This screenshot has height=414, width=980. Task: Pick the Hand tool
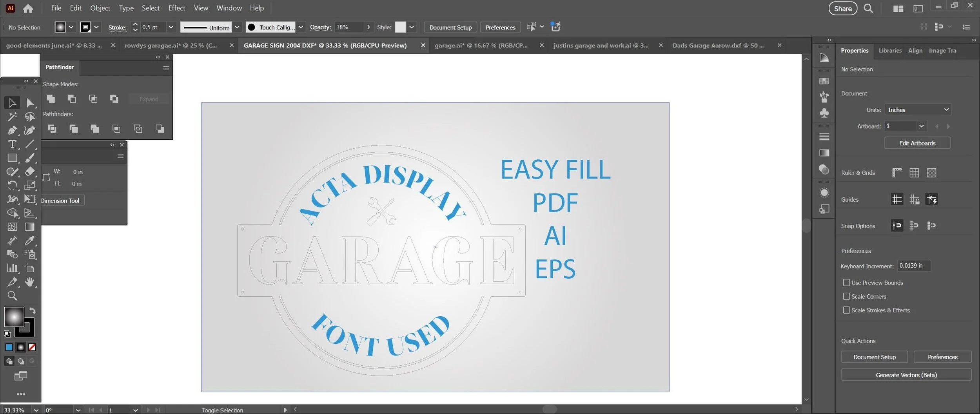30,282
